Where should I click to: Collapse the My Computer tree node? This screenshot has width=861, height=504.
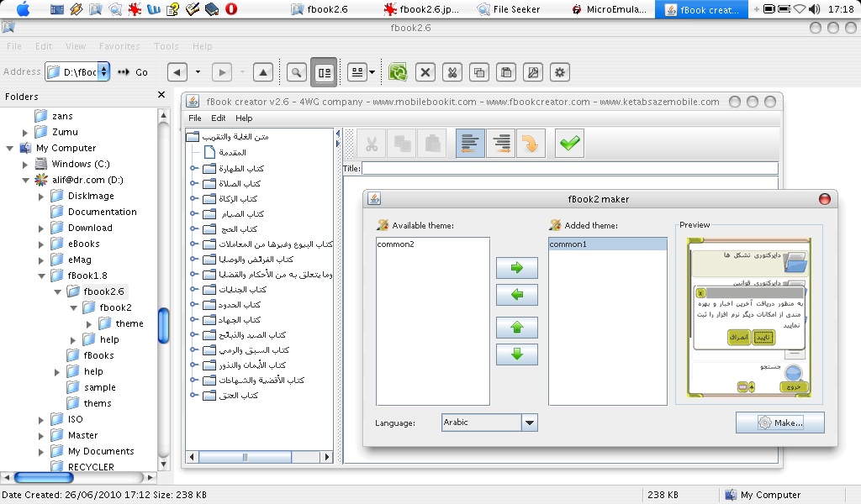click(x=10, y=148)
